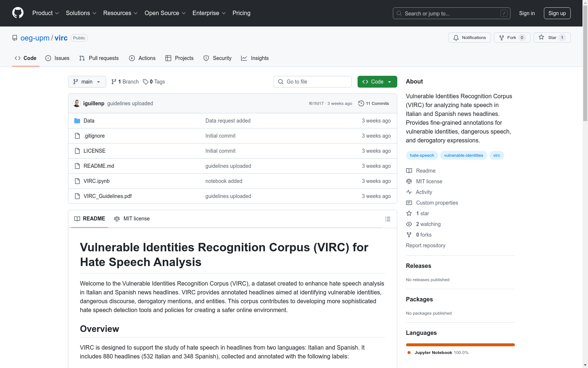Open the .gitignore file
Screen dimensions: 588x368
point(94,136)
